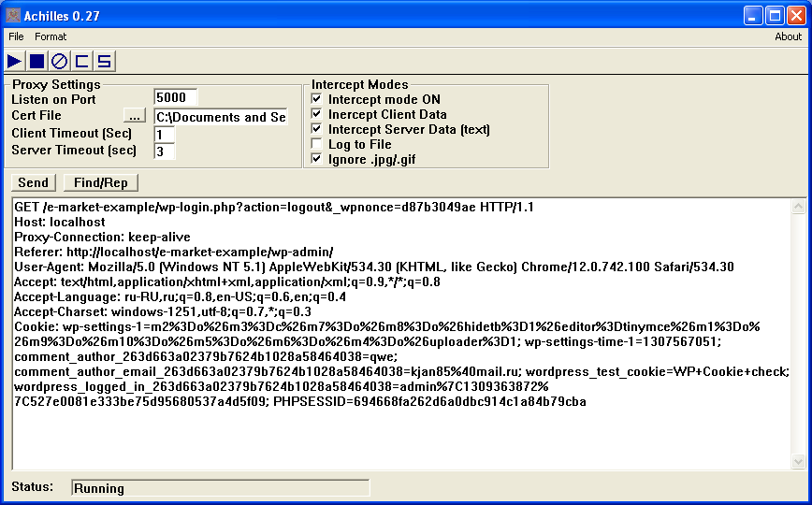812x505 pixels.
Task: Start the proxy with the play icon
Action: (x=14, y=62)
